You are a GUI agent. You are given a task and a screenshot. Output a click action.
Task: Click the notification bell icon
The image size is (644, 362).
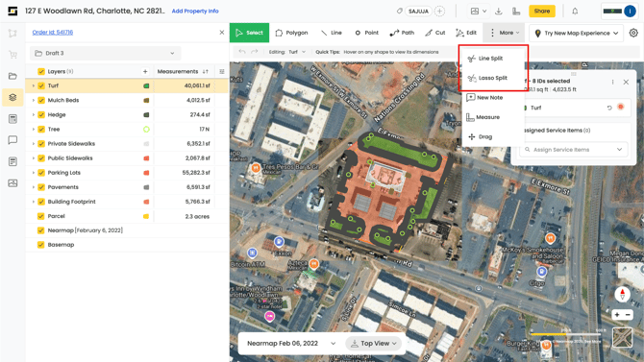pyautogui.click(x=575, y=12)
